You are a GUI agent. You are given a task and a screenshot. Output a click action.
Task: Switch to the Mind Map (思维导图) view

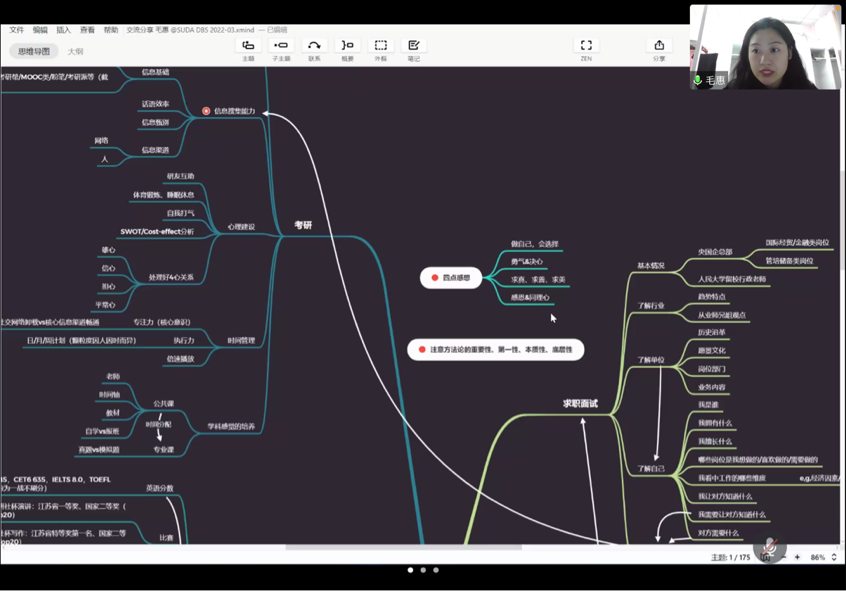tap(34, 51)
